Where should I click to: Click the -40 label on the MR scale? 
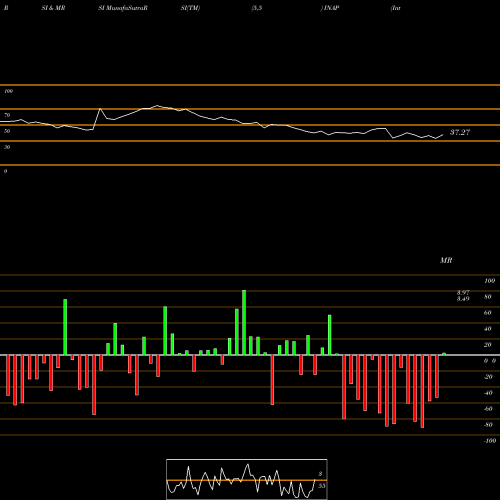(x=488, y=393)
